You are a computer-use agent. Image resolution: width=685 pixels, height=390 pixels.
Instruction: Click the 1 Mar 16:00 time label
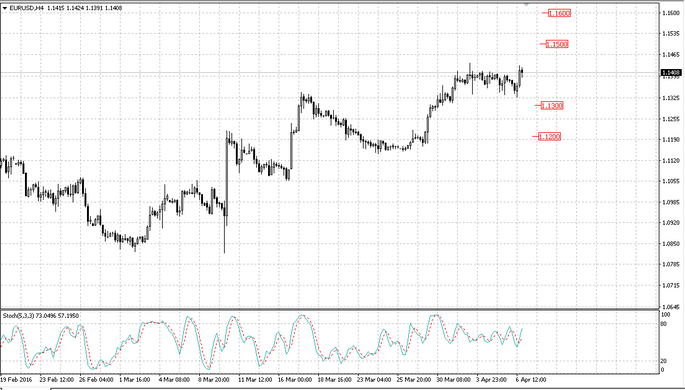[x=135, y=380]
